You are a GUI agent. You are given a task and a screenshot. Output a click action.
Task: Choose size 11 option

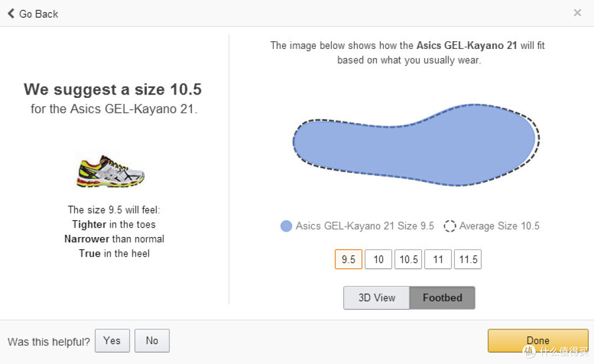pos(438,260)
